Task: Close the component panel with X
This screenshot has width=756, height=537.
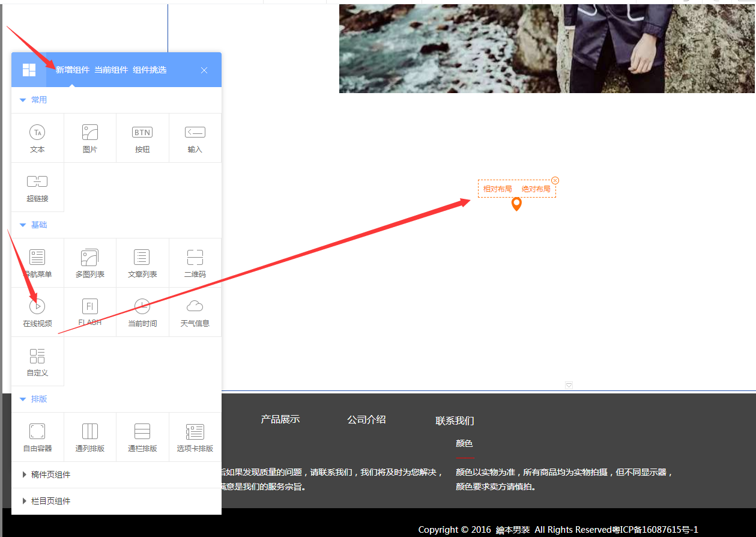Action: click(204, 70)
